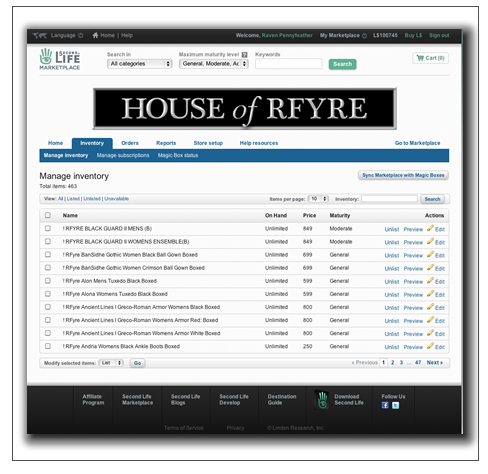Open Affiliate Program footer link
Image resolution: width=488 pixels, height=474 pixels.
[93, 399]
